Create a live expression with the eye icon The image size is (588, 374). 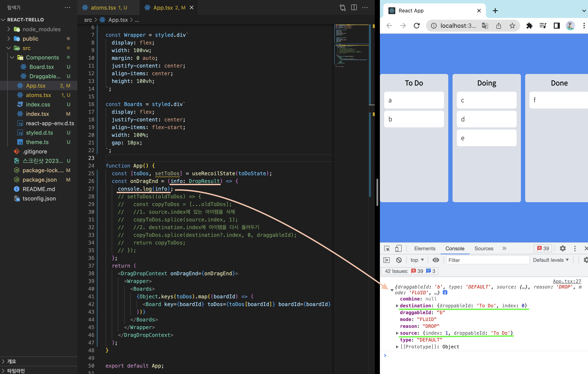click(x=436, y=260)
